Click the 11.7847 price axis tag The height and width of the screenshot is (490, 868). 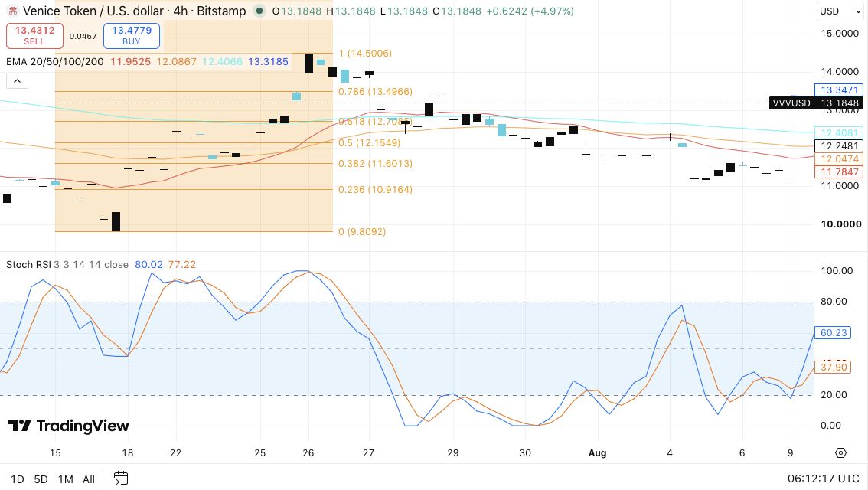(839, 171)
